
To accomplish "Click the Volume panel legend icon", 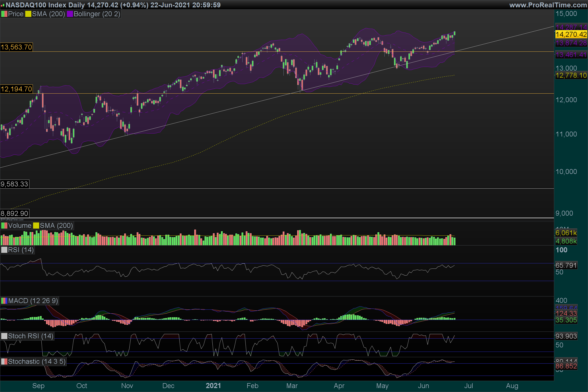I will click(x=4, y=225).
